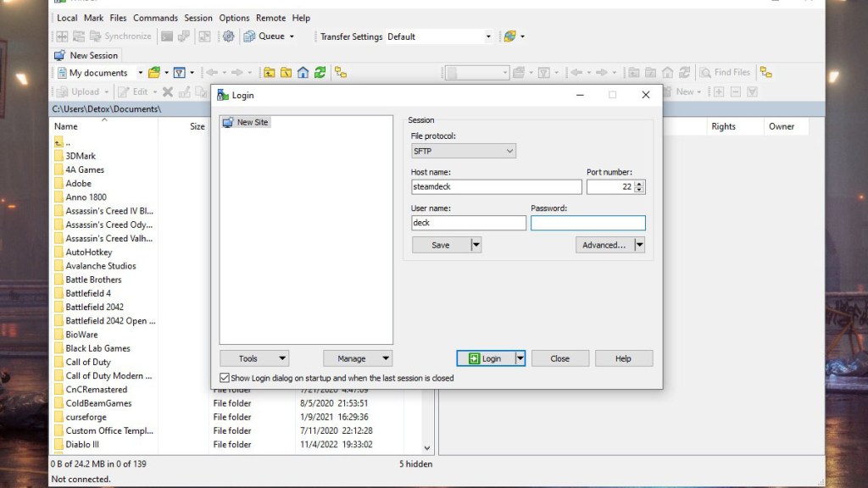The image size is (868, 488).
Task: Click the remote directory tree icon
Action: tap(765, 73)
